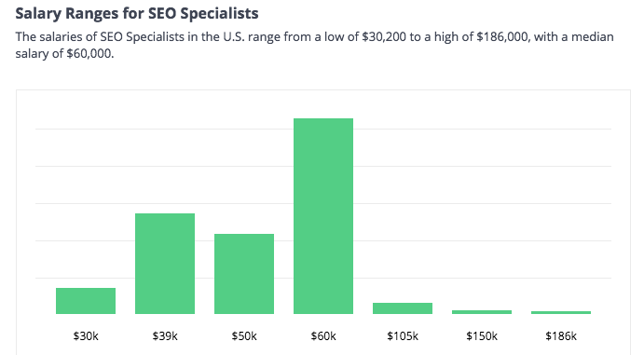The image size is (644, 355).
Task: Select the $60k axis label
Action: (323, 336)
